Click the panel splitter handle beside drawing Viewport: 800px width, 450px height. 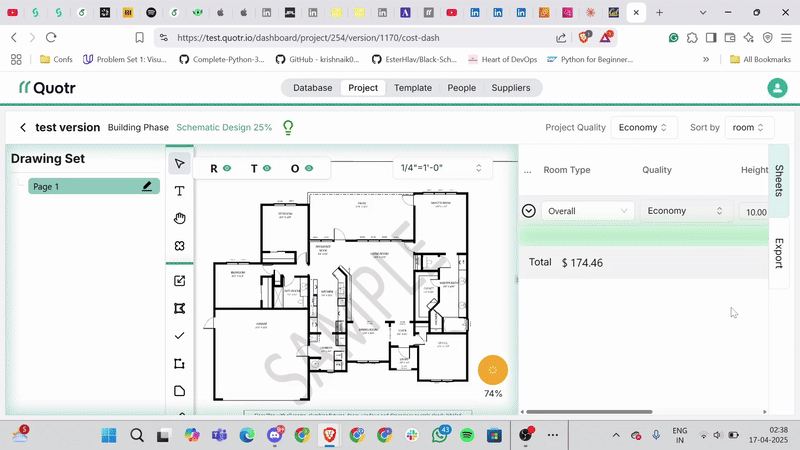pyautogui.click(x=516, y=279)
